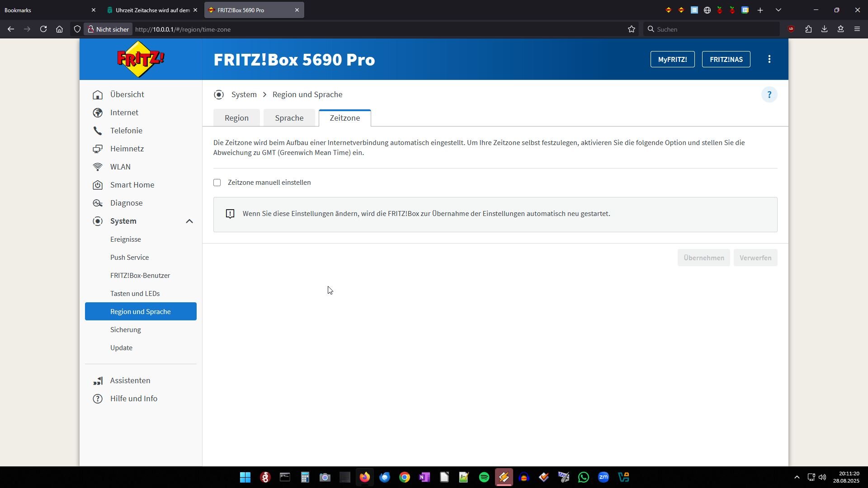Click the MyFRITZ! button
868x488 pixels.
pyautogui.click(x=672, y=59)
